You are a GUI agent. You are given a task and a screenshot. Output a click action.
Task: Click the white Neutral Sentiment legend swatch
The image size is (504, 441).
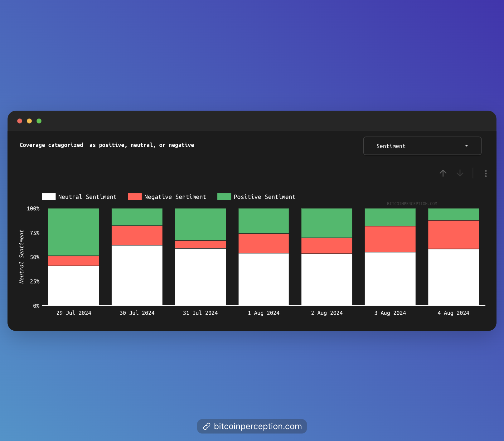pos(49,196)
